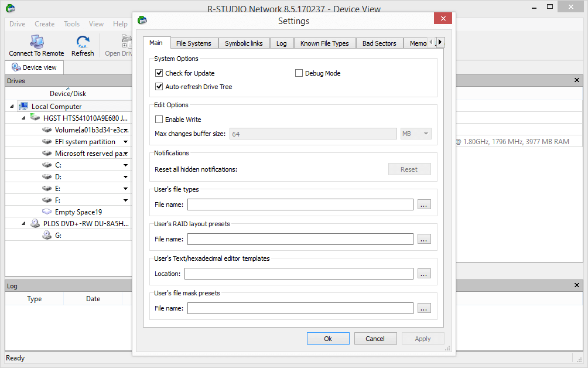Click the HGST hard drive icon
Screen dimensions: 588x368
35,117
